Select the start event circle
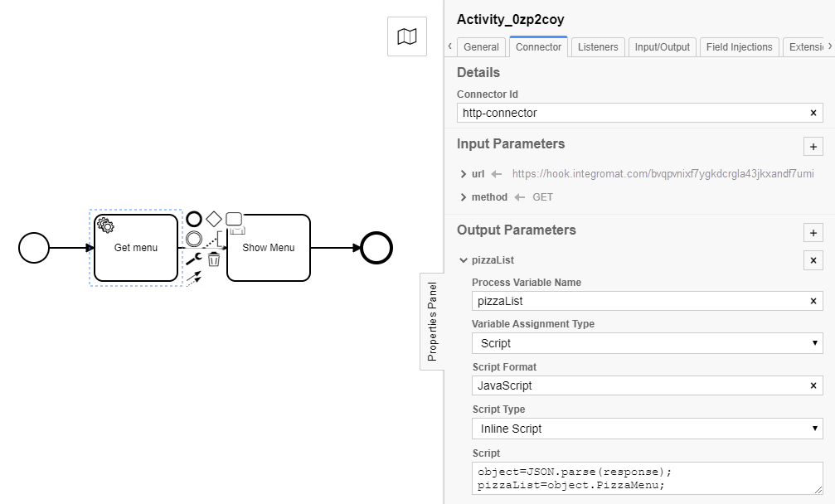The height and width of the screenshot is (504, 835). pos(34,248)
